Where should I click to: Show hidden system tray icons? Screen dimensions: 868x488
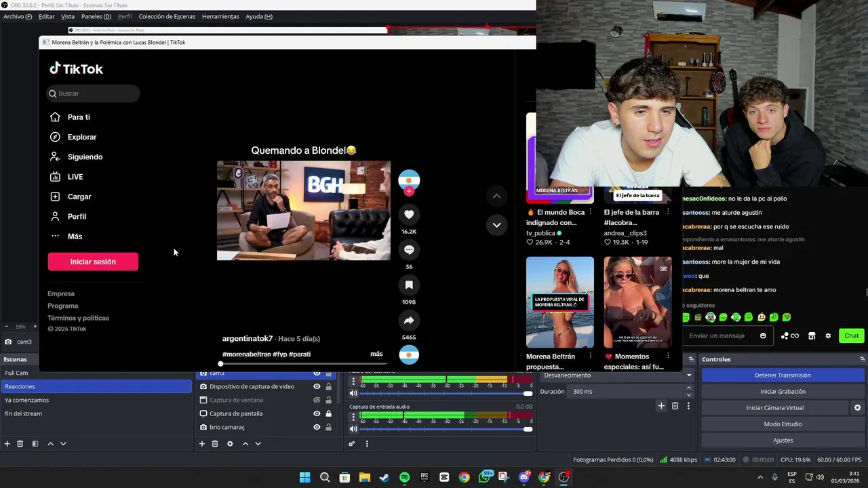pyautogui.click(x=760, y=477)
